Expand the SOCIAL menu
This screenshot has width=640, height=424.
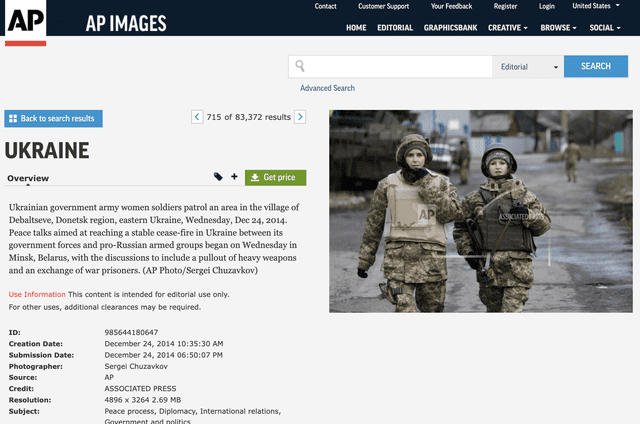(x=605, y=28)
